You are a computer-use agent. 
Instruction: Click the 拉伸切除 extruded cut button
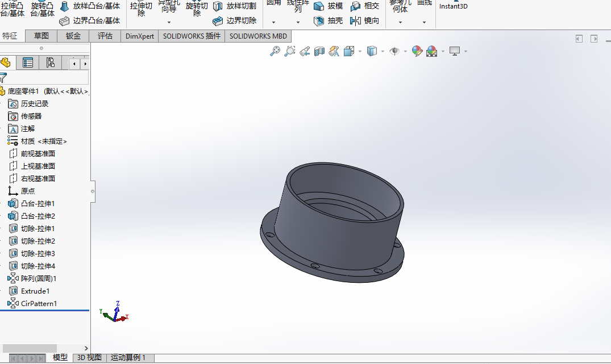click(x=141, y=9)
